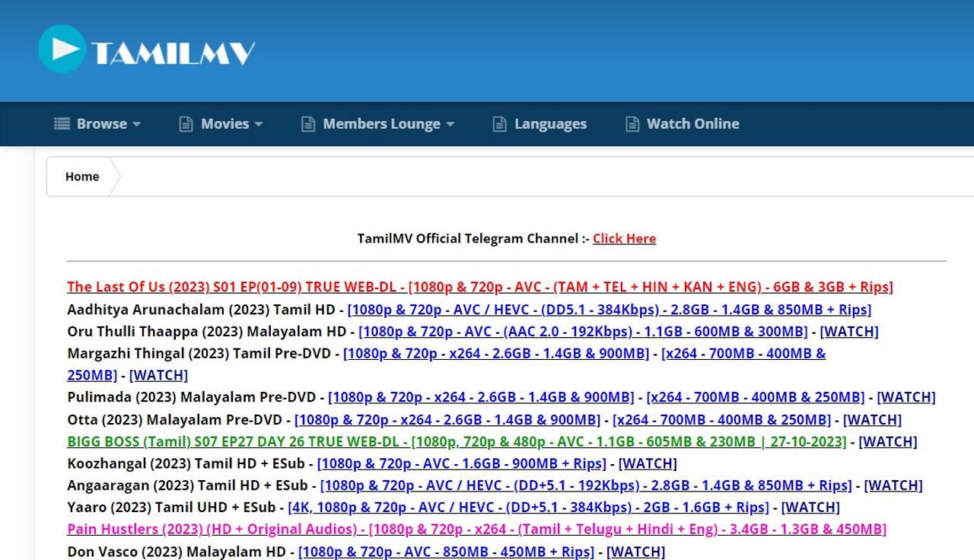
Task: Expand the Browse dropdown arrow
Action: coord(137,124)
